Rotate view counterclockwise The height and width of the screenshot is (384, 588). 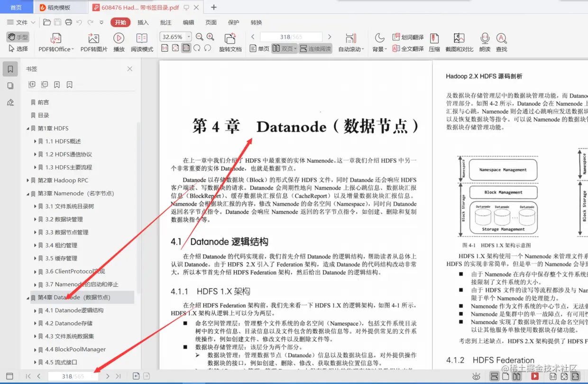208,48
